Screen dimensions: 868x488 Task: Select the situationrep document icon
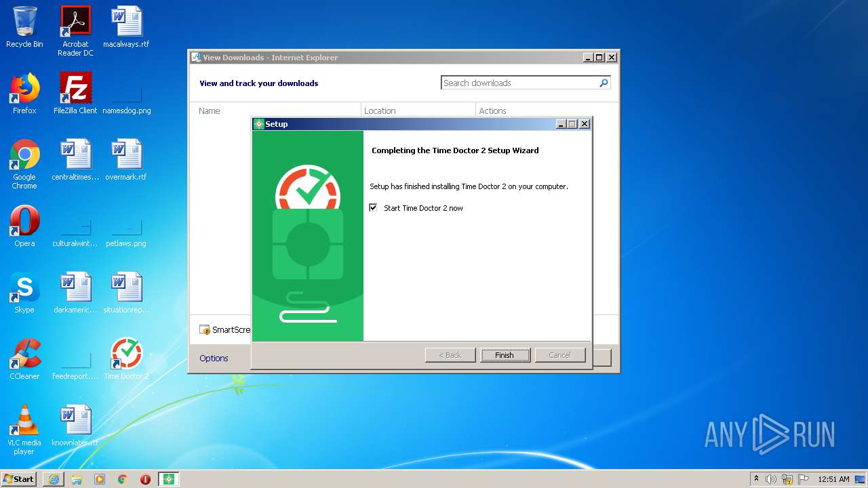126,293
